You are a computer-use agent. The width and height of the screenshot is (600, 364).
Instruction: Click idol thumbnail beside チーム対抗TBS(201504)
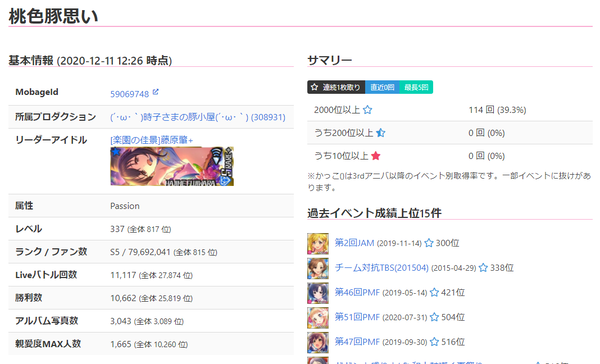(318, 268)
